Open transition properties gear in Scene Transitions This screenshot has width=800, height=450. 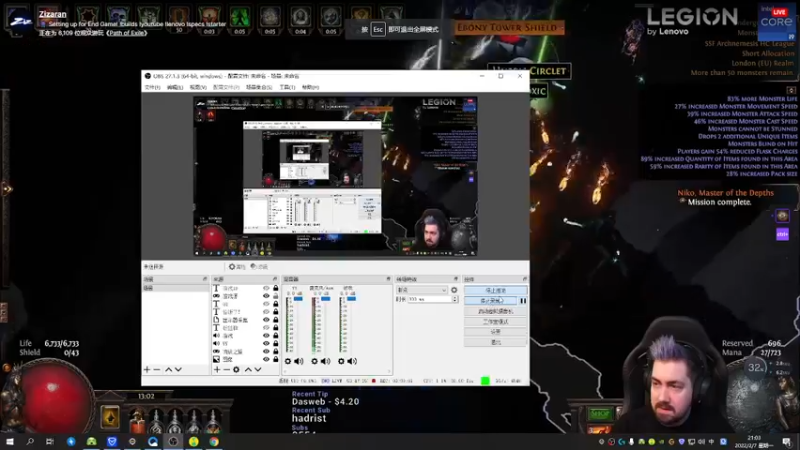(454, 290)
